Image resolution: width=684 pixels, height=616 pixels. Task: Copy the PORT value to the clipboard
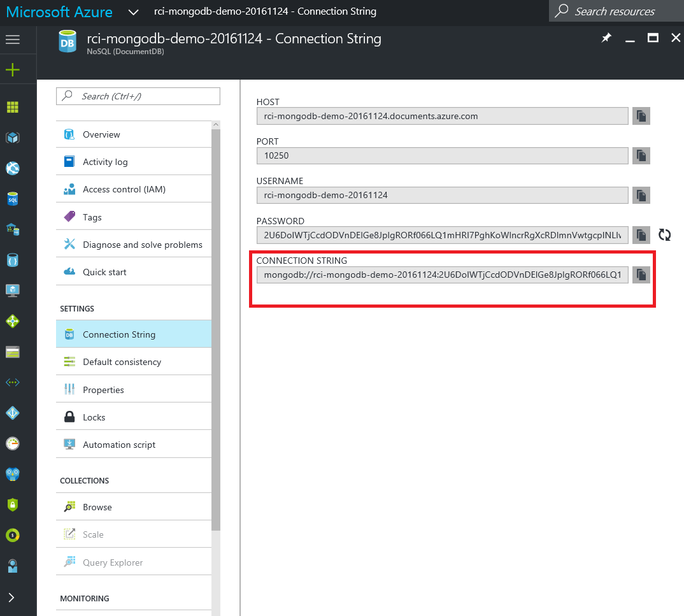tap(641, 155)
